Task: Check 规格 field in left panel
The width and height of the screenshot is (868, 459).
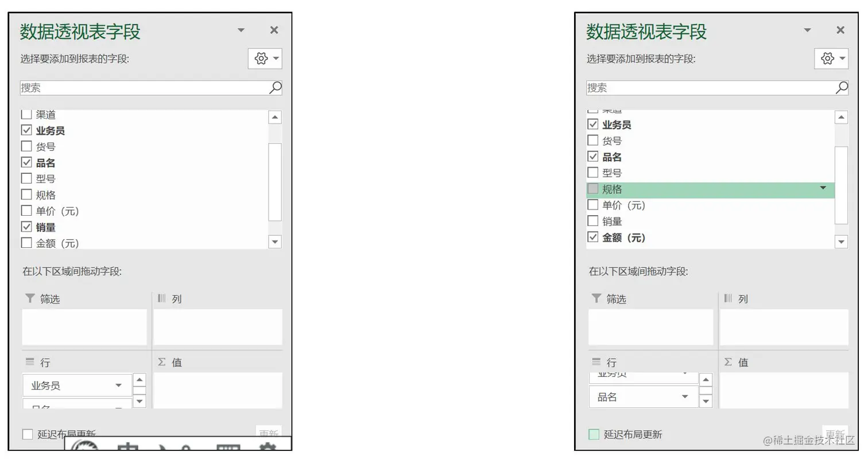Action: click(26, 195)
